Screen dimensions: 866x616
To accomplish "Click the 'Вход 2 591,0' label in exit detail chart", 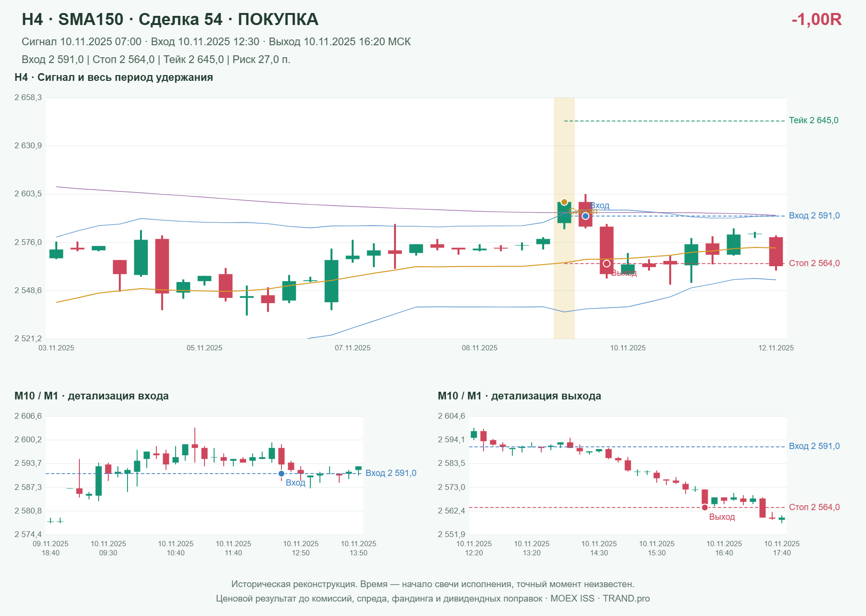I will pos(814,446).
